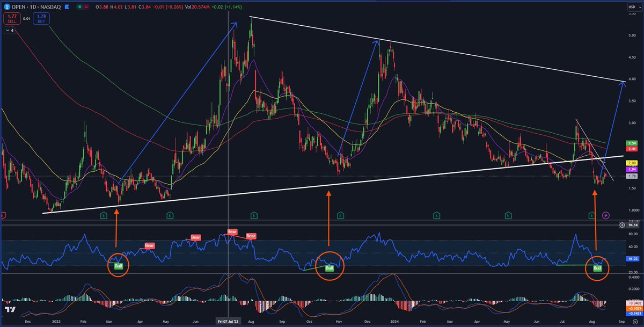Open the earnings marker near August 2024
Screen dimensions: 644x327
[x=591, y=215]
